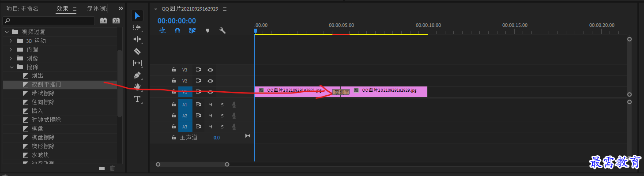
Task: Toggle sync lock on track A1
Action: (x=199, y=105)
